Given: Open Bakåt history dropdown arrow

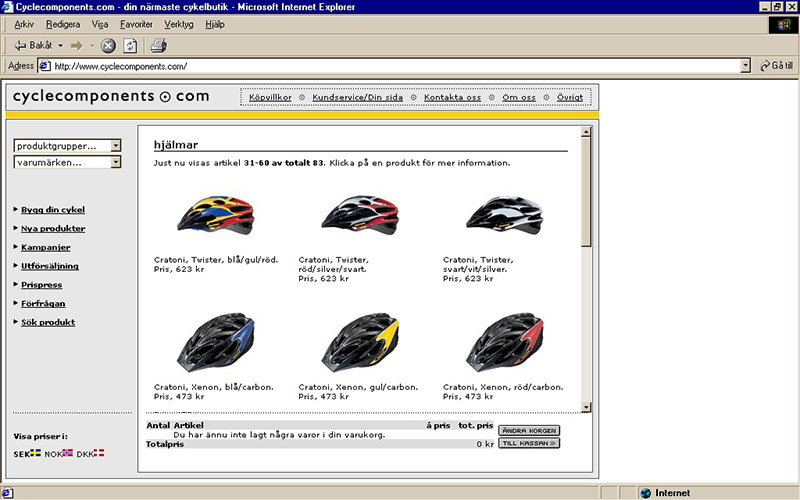Looking at the screenshot, I should 60,46.
